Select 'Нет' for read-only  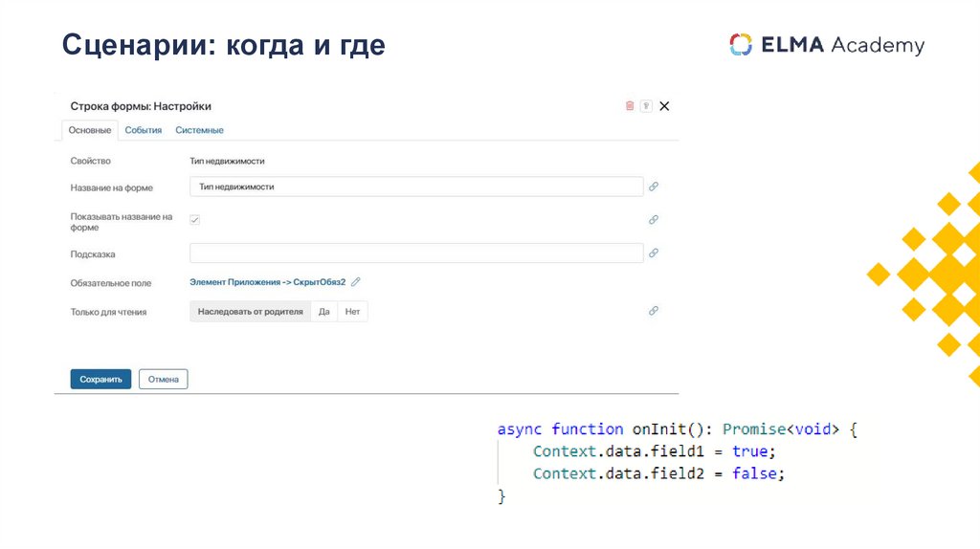(352, 312)
